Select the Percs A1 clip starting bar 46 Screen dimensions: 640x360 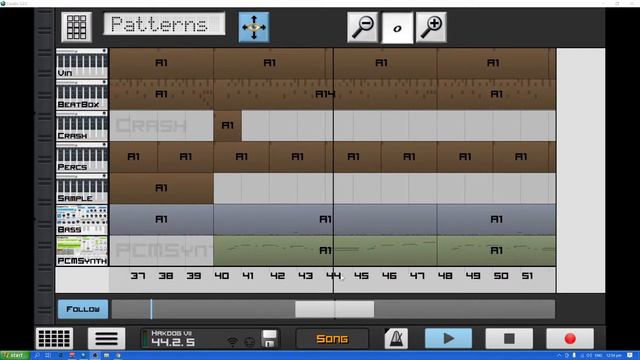tap(409, 157)
